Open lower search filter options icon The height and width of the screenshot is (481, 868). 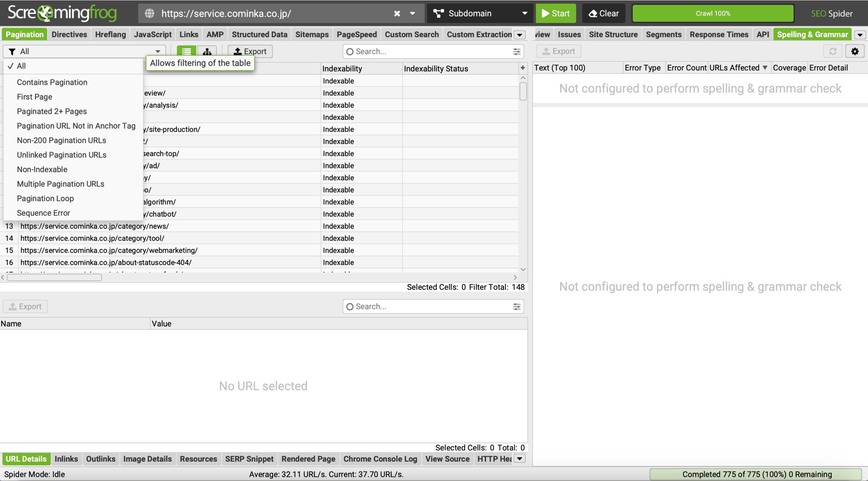[516, 307]
